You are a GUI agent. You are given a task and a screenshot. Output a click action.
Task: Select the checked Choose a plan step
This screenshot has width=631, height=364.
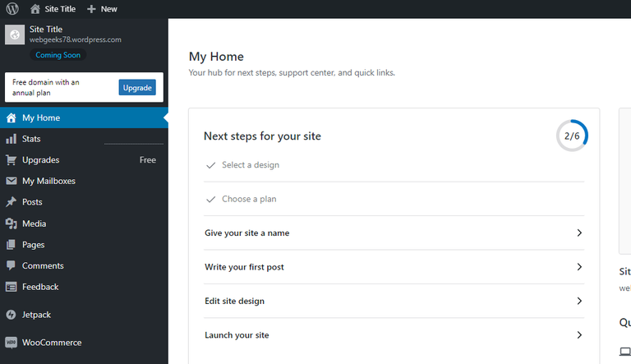pos(394,199)
